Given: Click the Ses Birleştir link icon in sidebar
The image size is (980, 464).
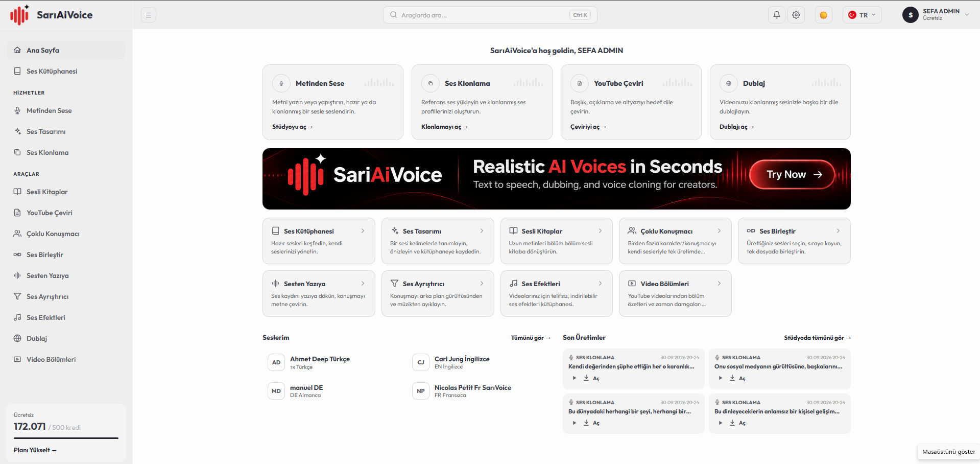Looking at the screenshot, I should (x=17, y=254).
